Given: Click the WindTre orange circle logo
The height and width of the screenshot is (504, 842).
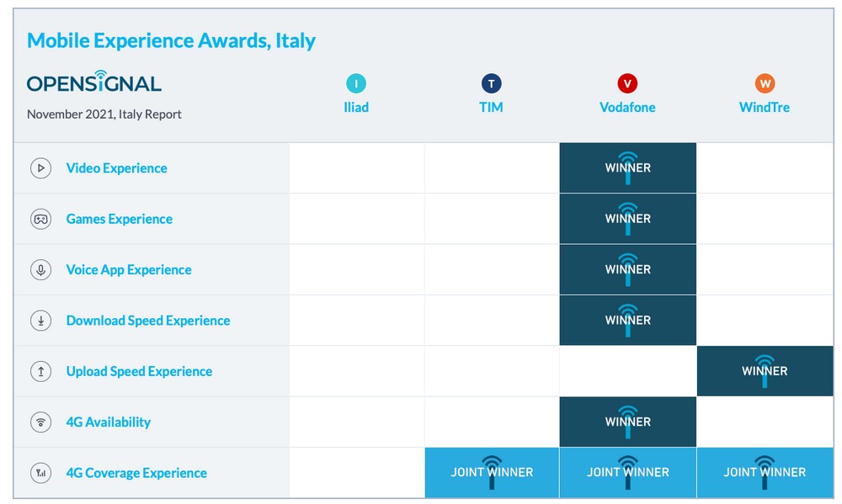Looking at the screenshot, I should [x=765, y=84].
